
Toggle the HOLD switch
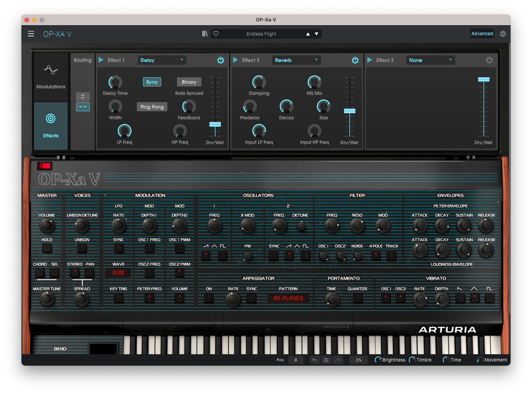[47, 248]
